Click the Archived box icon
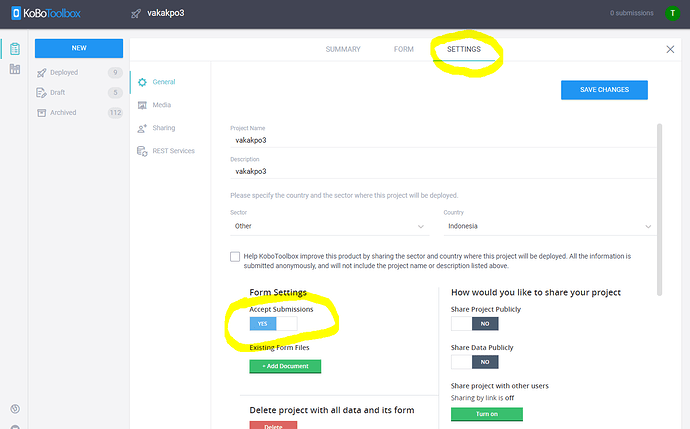The image size is (690, 429). click(x=41, y=113)
